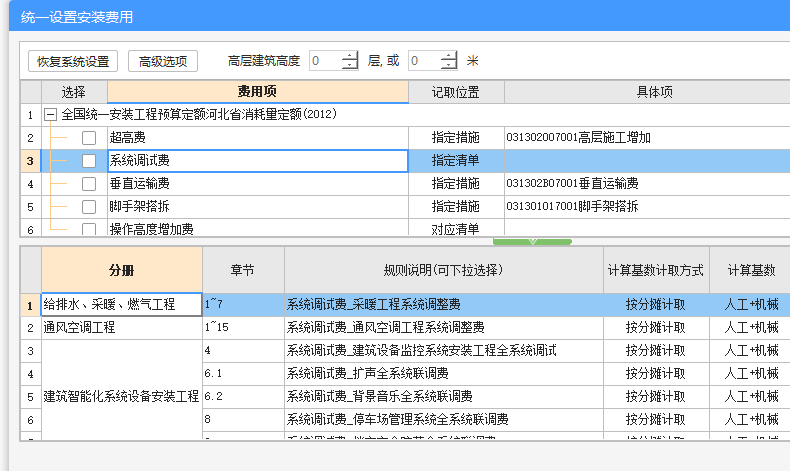The height and width of the screenshot is (471, 790).
Task: Click chapter cell 1~7
Action: coord(243,305)
